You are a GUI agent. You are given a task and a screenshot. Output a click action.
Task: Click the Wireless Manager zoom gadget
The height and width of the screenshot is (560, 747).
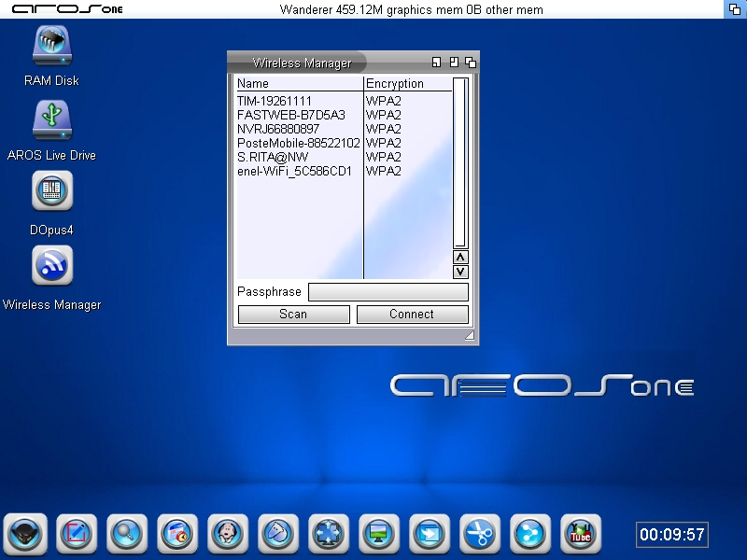454,63
